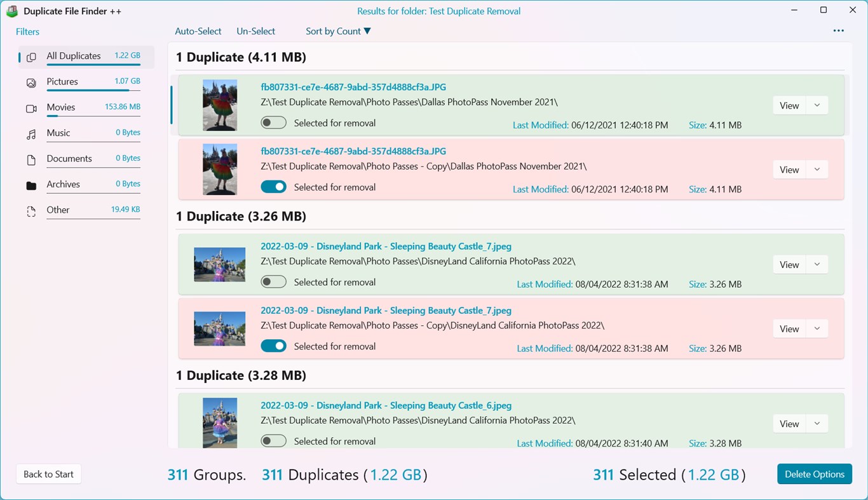Open the ellipsis options menu
The height and width of the screenshot is (500, 868).
pos(839,30)
